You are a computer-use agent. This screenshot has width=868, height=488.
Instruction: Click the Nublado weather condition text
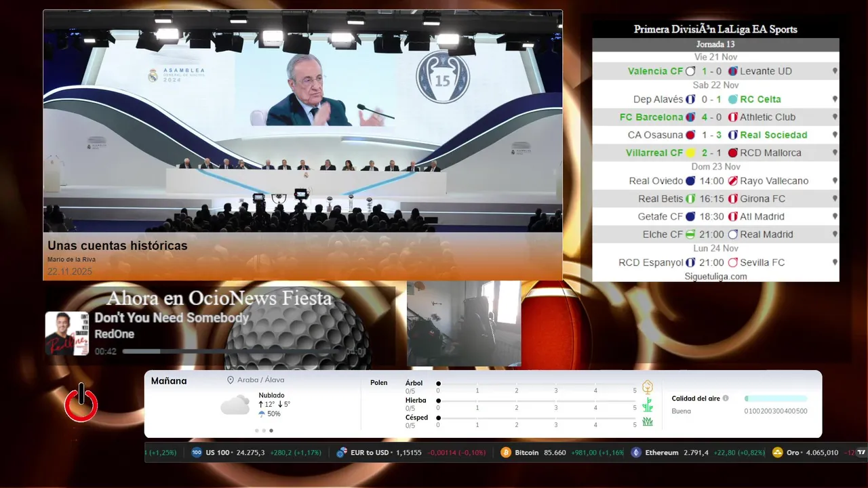(271, 395)
